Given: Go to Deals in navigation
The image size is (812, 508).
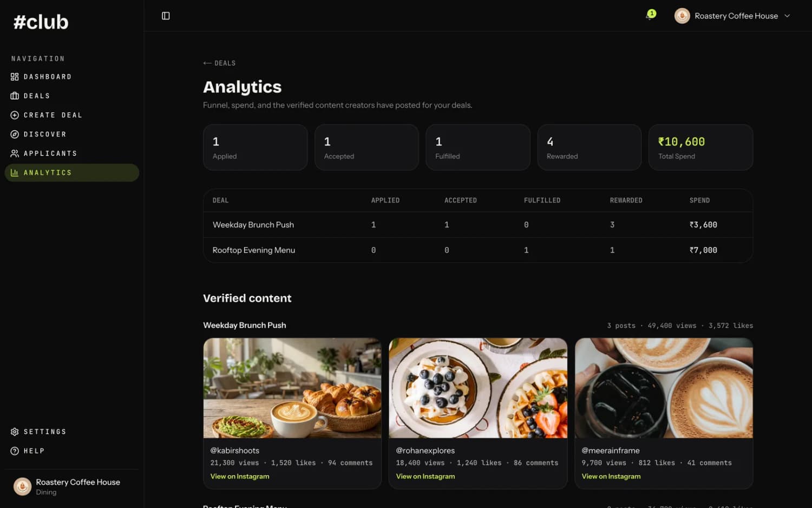Looking at the screenshot, I should click(71, 96).
